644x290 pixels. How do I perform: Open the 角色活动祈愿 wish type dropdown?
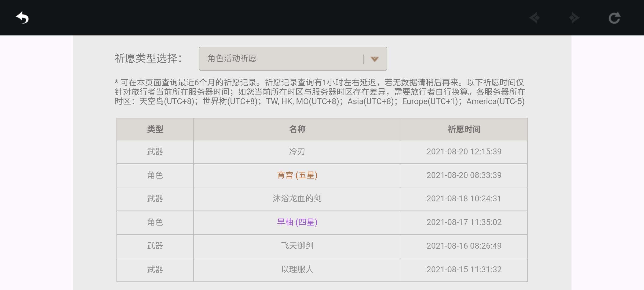pos(293,59)
